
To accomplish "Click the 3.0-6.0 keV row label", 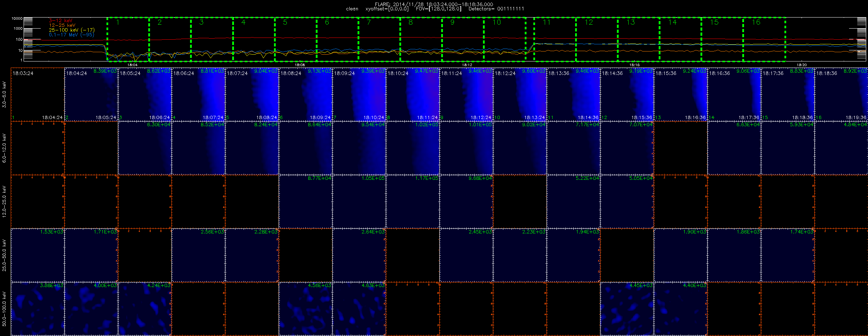I will coord(4,94).
